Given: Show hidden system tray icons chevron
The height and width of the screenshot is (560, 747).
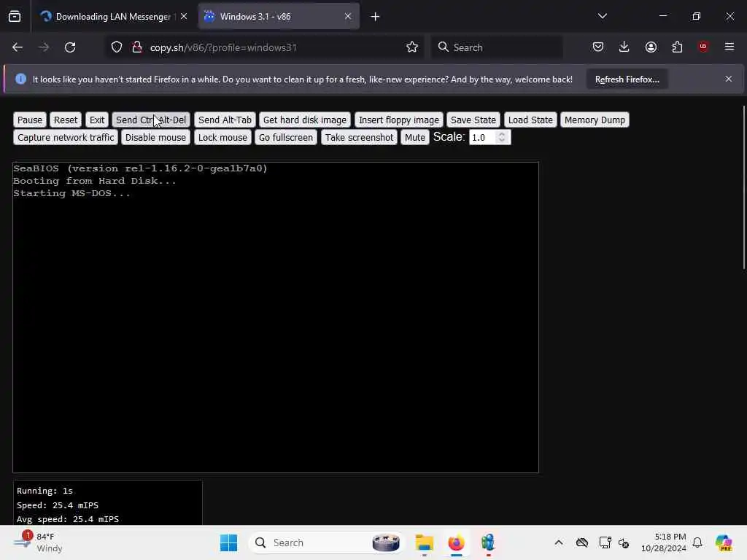Looking at the screenshot, I should [x=558, y=542].
